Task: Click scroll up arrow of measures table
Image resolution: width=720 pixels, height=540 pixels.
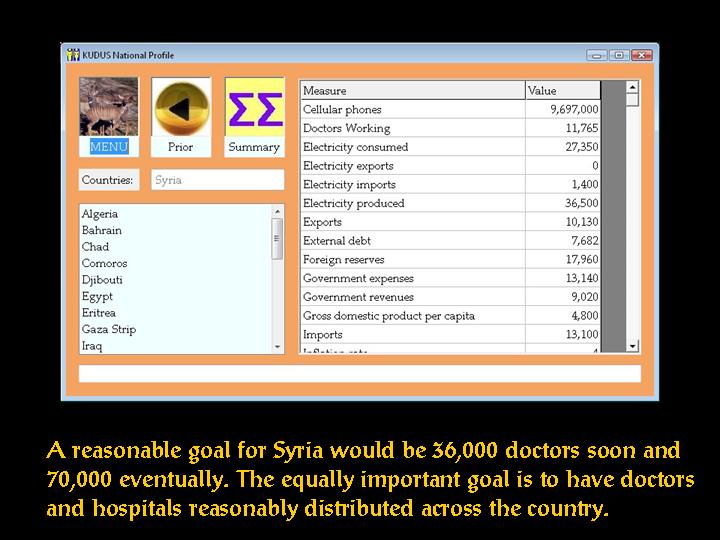Action: (632, 87)
